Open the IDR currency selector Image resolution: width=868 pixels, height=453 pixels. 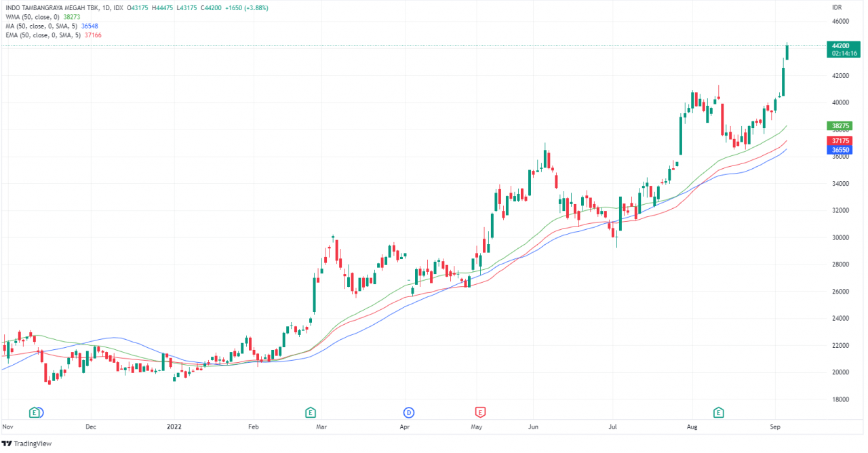(837, 7)
